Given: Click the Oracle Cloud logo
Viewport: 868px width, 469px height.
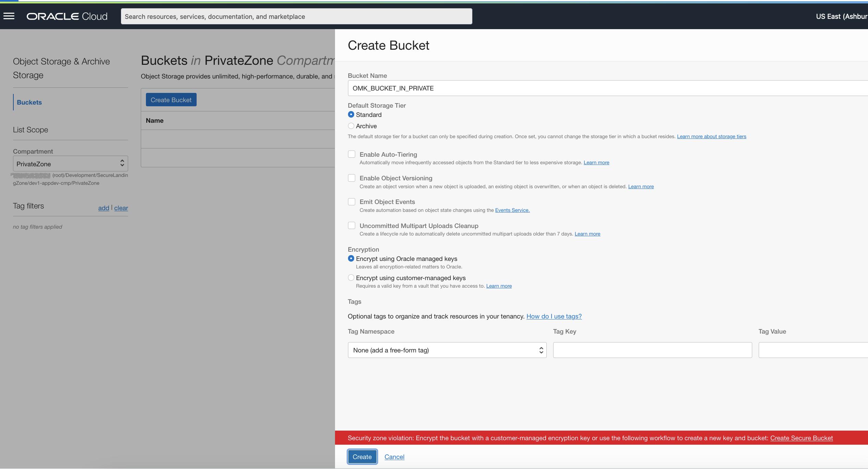Looking at the screenshot, I should (x=66, y=16).
